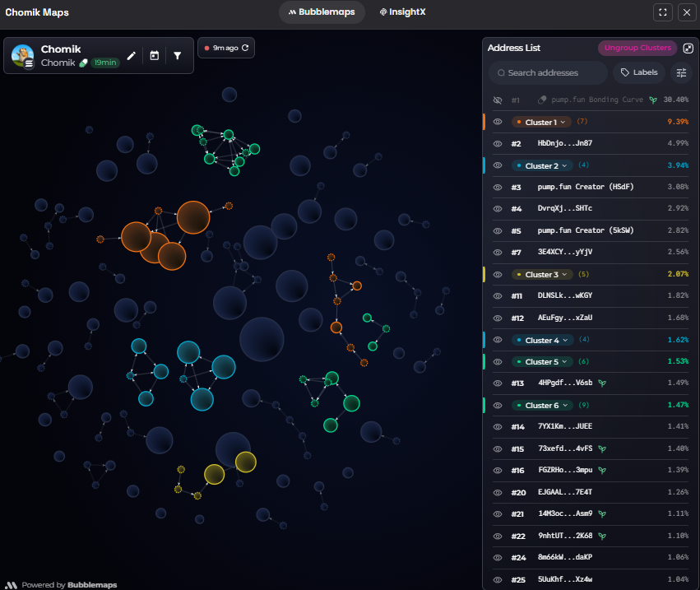The height and width of the screenshot is (590, 700).
Task: Click the pill token icon beside Chomik name
Action: click(x=83, y=63)
